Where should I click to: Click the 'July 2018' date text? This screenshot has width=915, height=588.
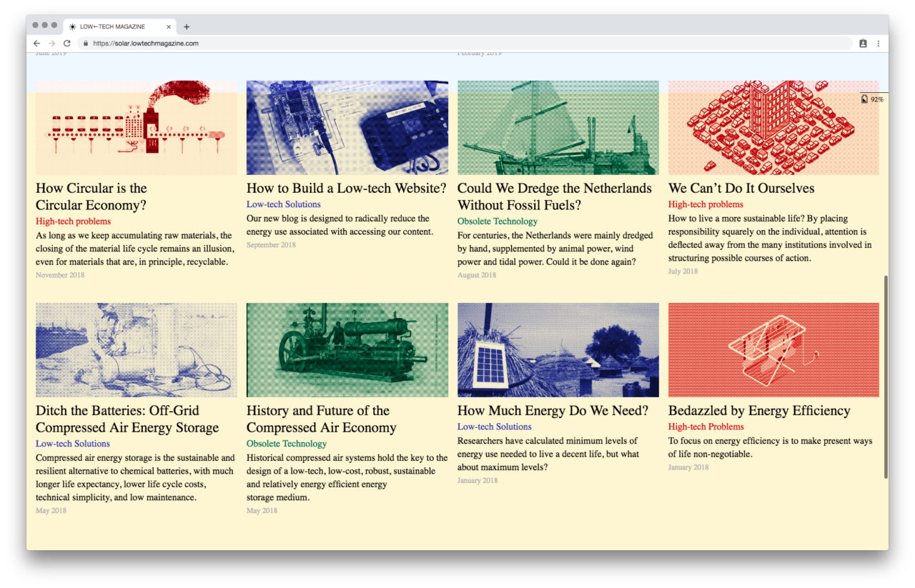[683, 271]
